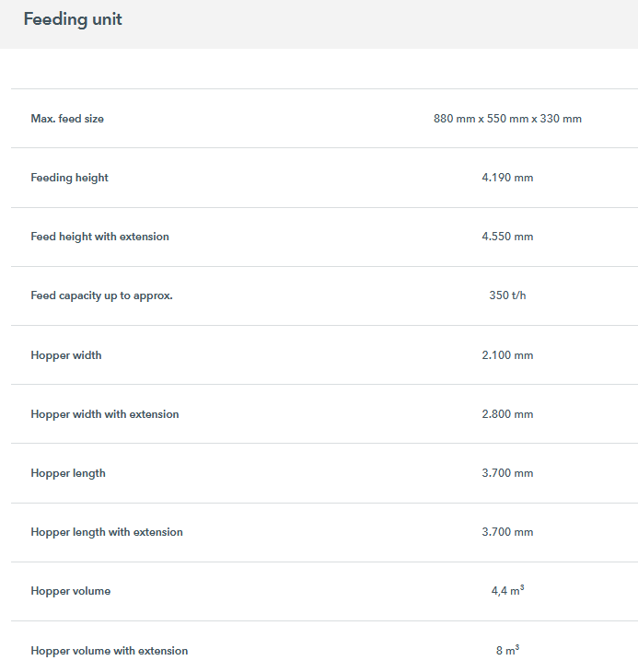Click the 2.100 mm hopper width value
Image resolution: width=638 pixels, height=672 pixels.
507,355
